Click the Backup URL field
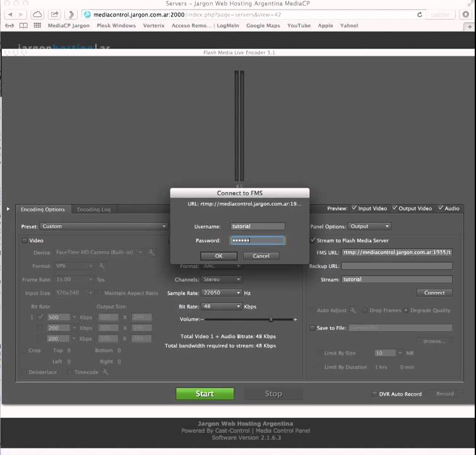Screen dimensions: 476x455 tap(397, 266)
